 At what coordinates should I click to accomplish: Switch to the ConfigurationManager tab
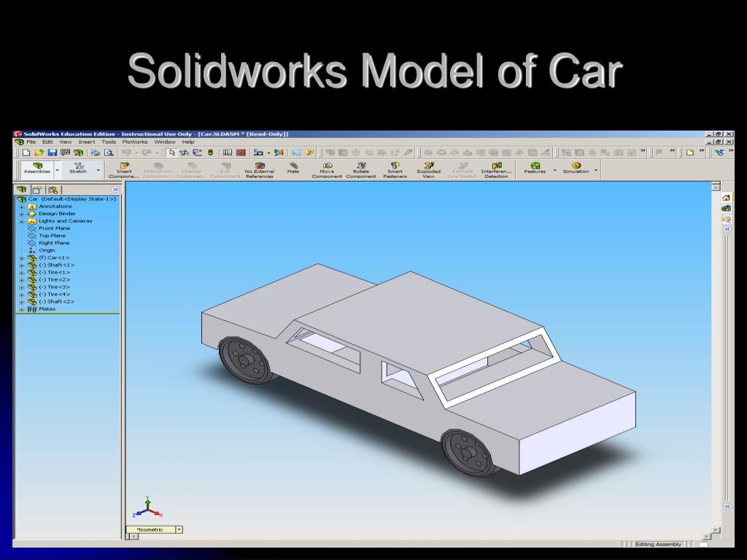click(53, 190)
